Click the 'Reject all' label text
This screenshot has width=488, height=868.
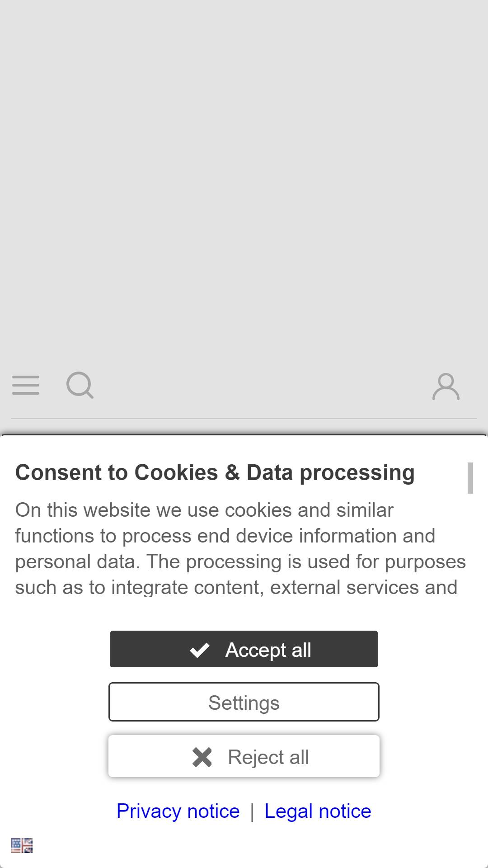[268, 757]
